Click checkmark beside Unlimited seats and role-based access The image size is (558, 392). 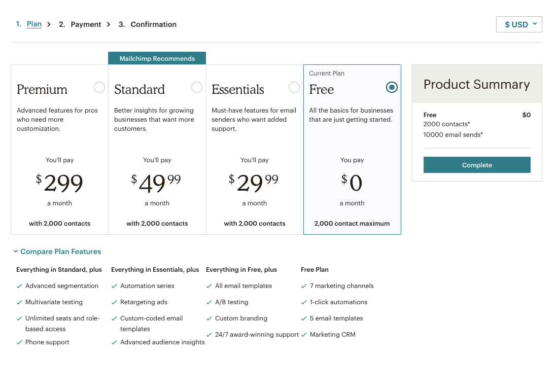pos(19,319)
